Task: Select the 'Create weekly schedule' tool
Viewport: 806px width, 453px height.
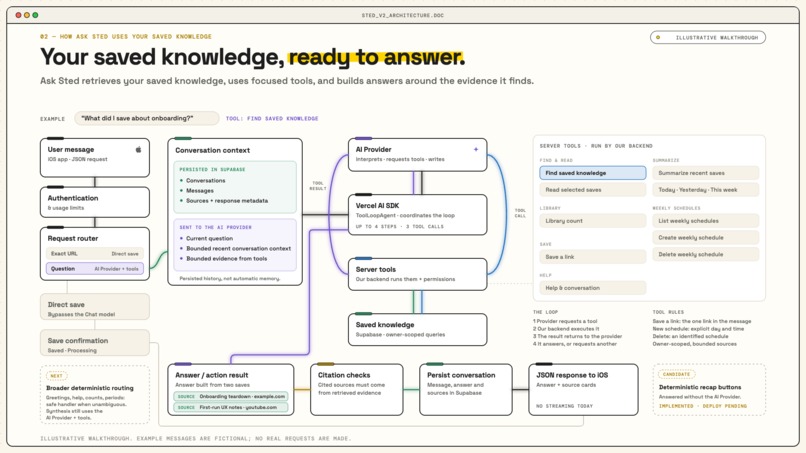Action: click(x=706, y=238)
